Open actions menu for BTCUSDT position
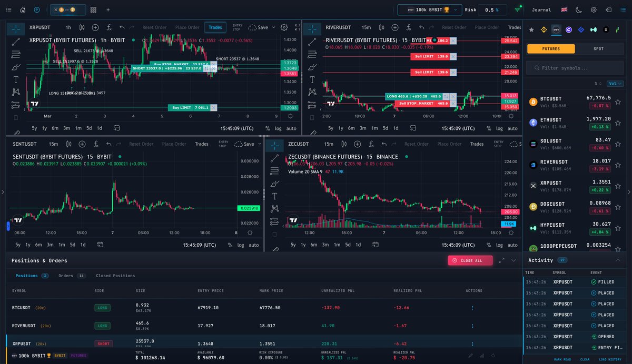Viewport: 632px width, 364px height. [472, 308]
